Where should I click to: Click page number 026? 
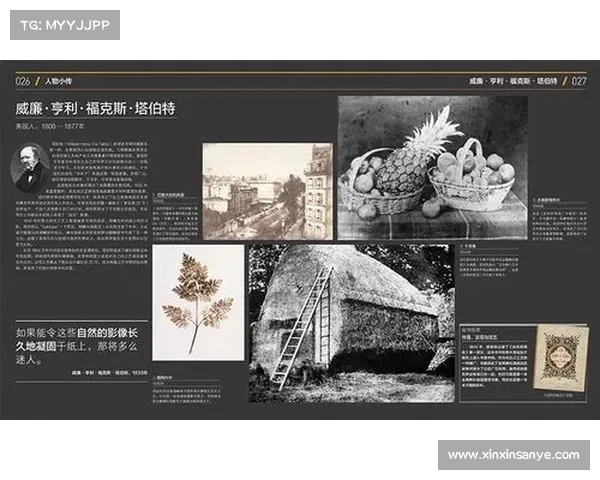(23, 80)
